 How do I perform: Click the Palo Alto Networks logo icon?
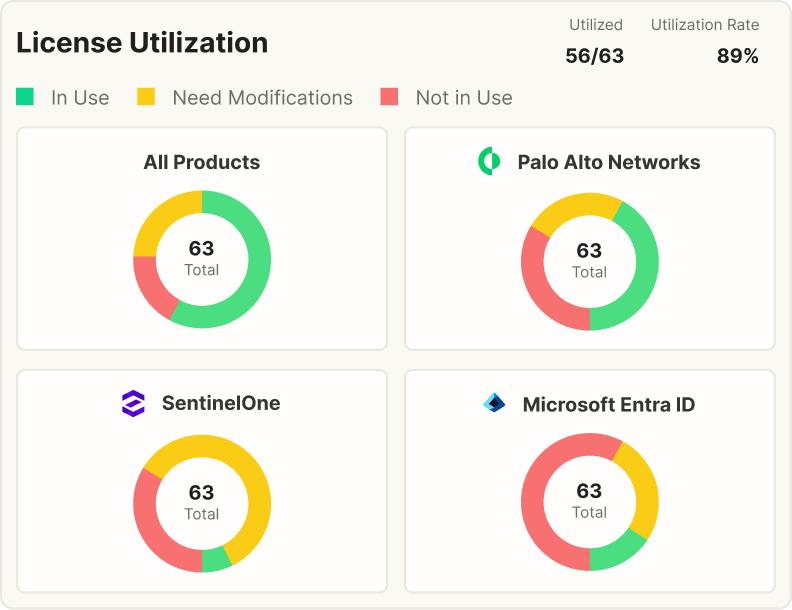click(489, 161)
